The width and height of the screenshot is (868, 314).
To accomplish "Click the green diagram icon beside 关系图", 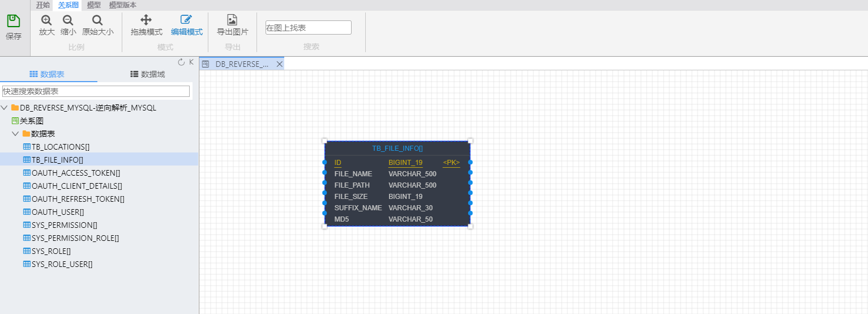I will [15, 121].
